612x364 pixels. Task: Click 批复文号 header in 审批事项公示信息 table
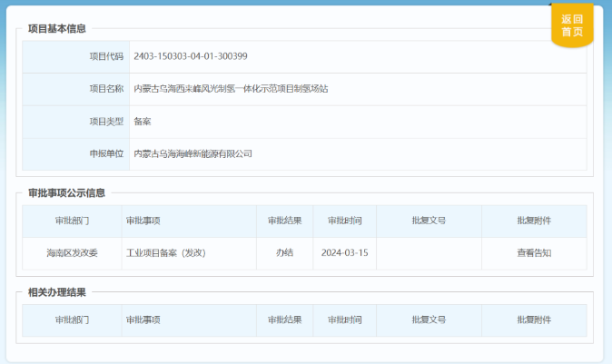coord(429,221)
